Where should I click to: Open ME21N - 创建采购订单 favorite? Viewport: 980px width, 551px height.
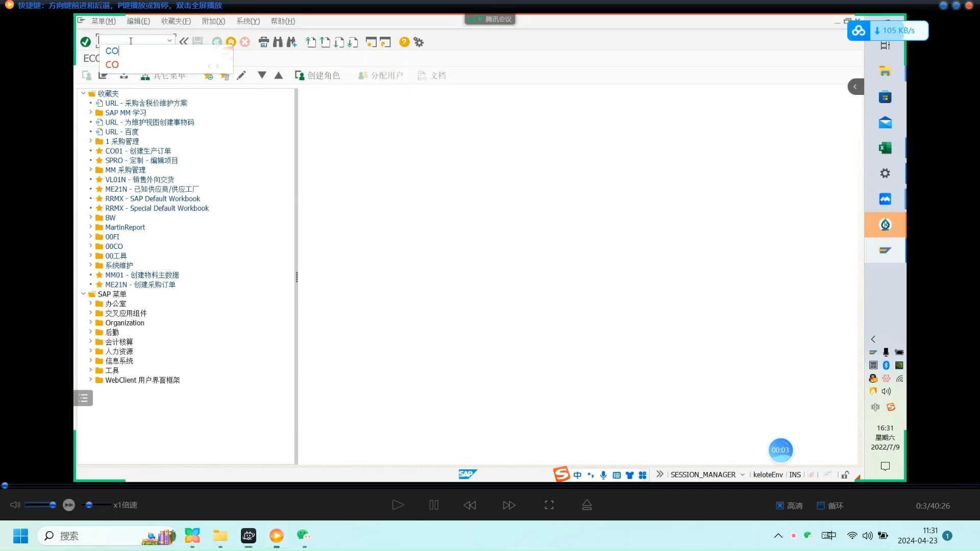(x=140, y=284)
